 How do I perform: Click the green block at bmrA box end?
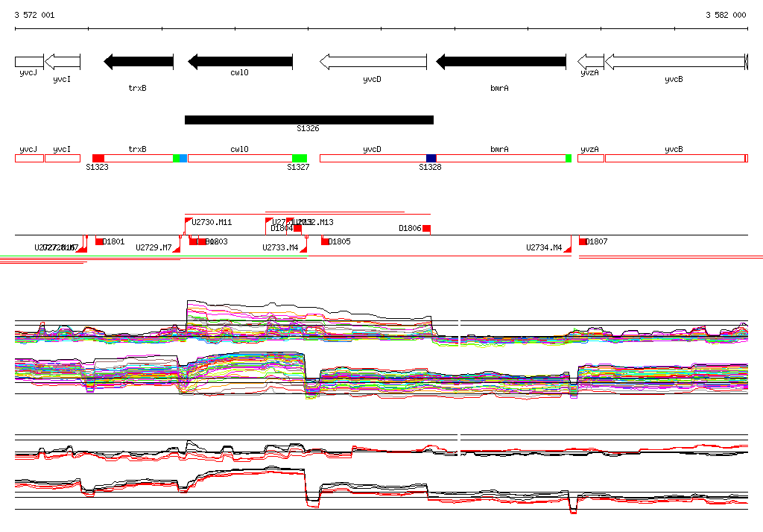569,158
